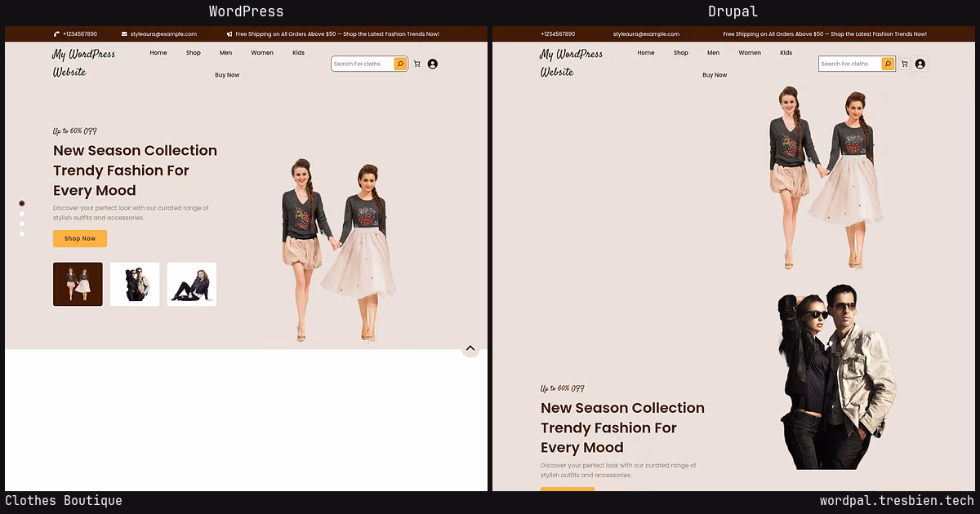Click the free shipping announcement in Drupal bar
This screenshot has width=980, height=514.
coord(825,34)
